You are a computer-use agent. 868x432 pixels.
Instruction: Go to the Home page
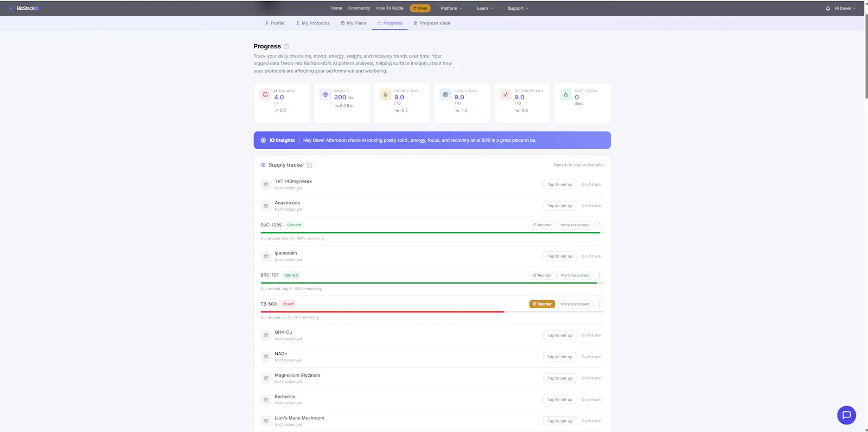[336, 8]
